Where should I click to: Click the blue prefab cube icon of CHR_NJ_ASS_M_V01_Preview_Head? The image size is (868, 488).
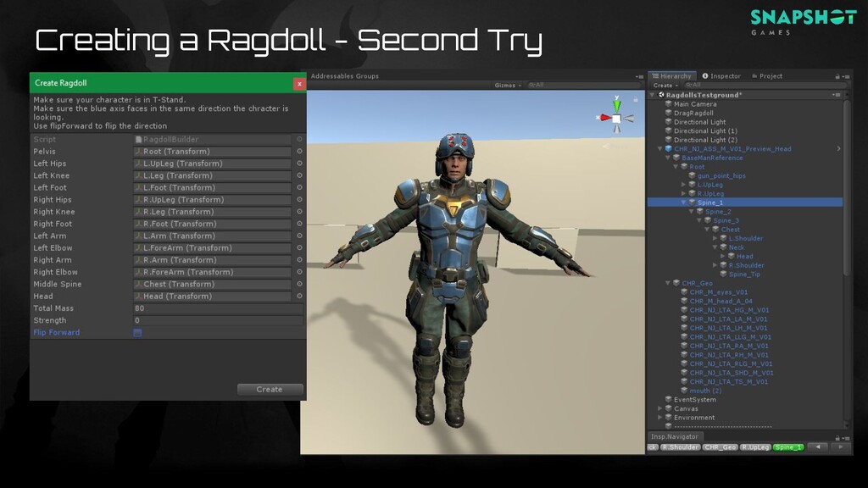(669, 149)
